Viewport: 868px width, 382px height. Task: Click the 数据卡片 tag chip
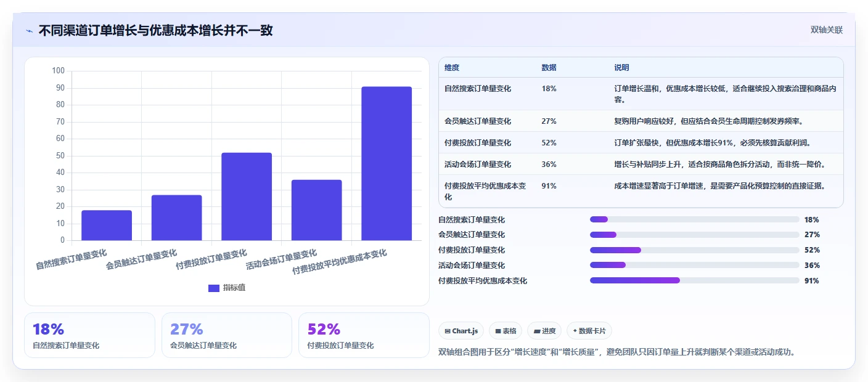coord(589,331)
